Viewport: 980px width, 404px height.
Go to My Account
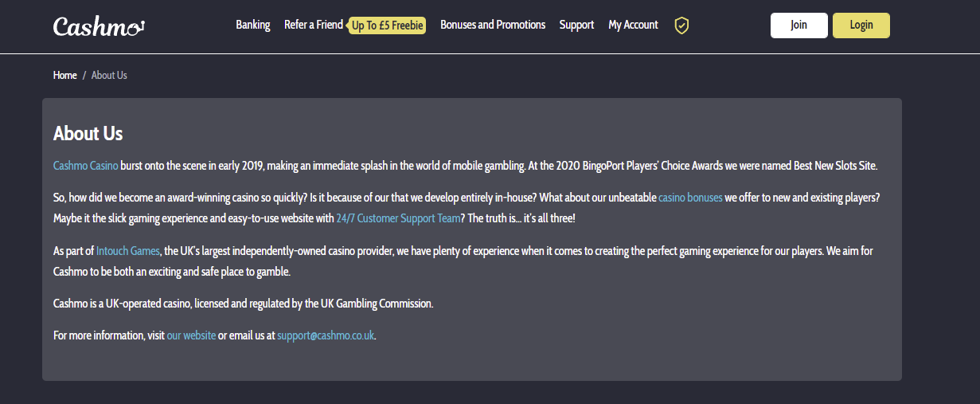coord(633,25)
